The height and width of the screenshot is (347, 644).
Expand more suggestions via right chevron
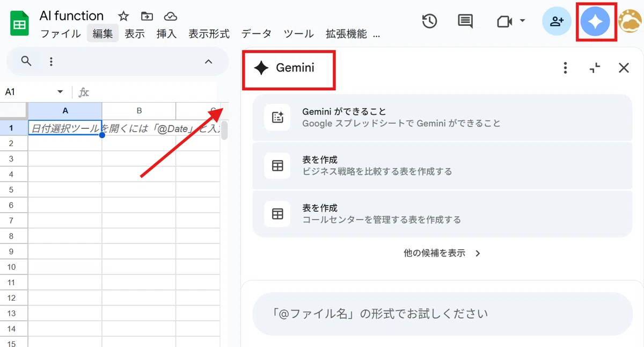point(478,253)
